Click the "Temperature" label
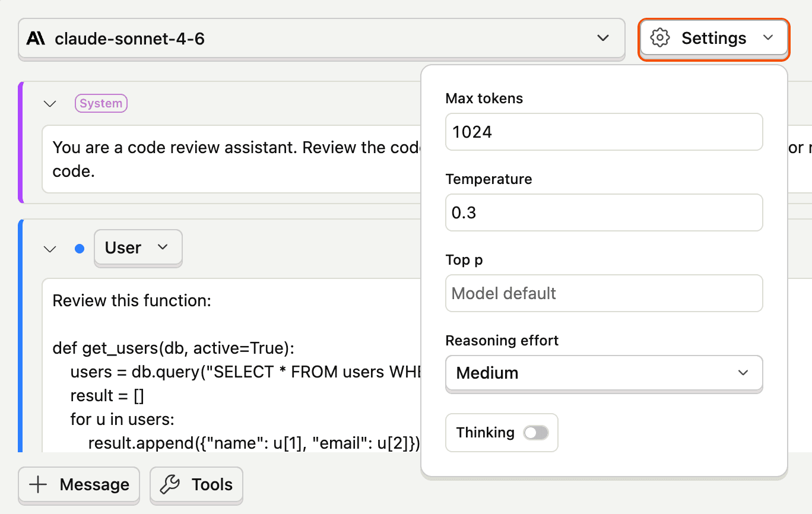The height and width of the screenshot is (514, 812). [x=489, y=179]
